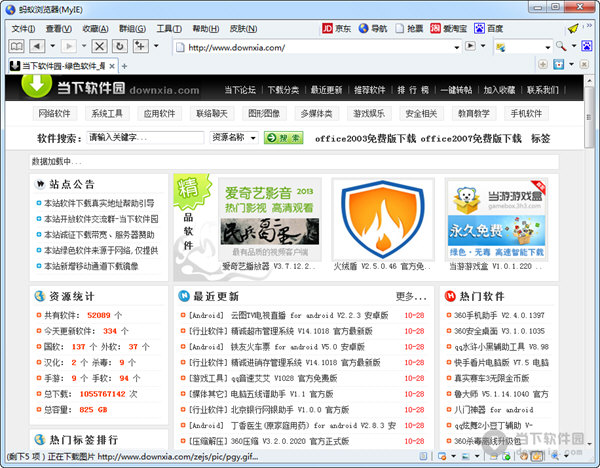Open the 火绒盾 shield thumbnail
The width and height of the screenshot is (600, 468).
click(383, 219)
